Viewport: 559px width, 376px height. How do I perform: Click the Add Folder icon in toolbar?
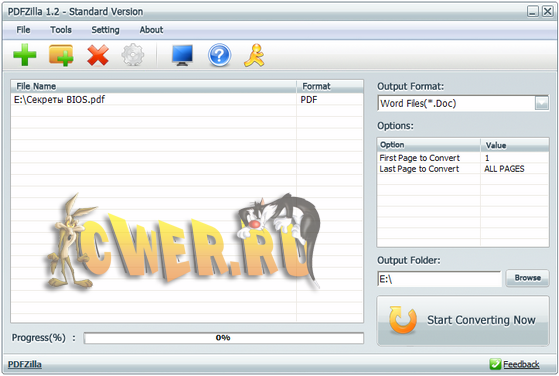click(61, 55)
